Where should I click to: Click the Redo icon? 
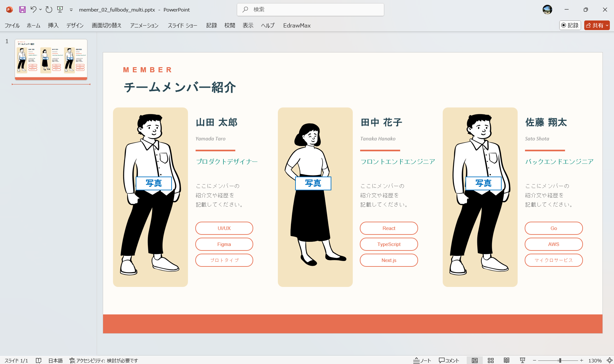click(x=48, y=10)
